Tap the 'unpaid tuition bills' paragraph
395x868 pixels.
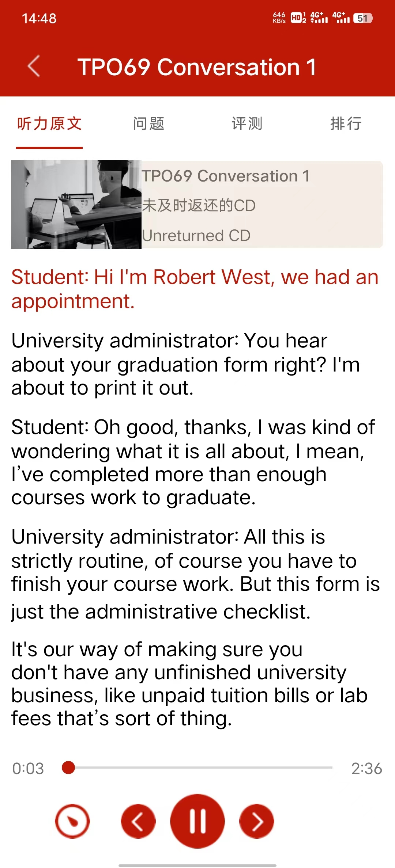(190, 684)
